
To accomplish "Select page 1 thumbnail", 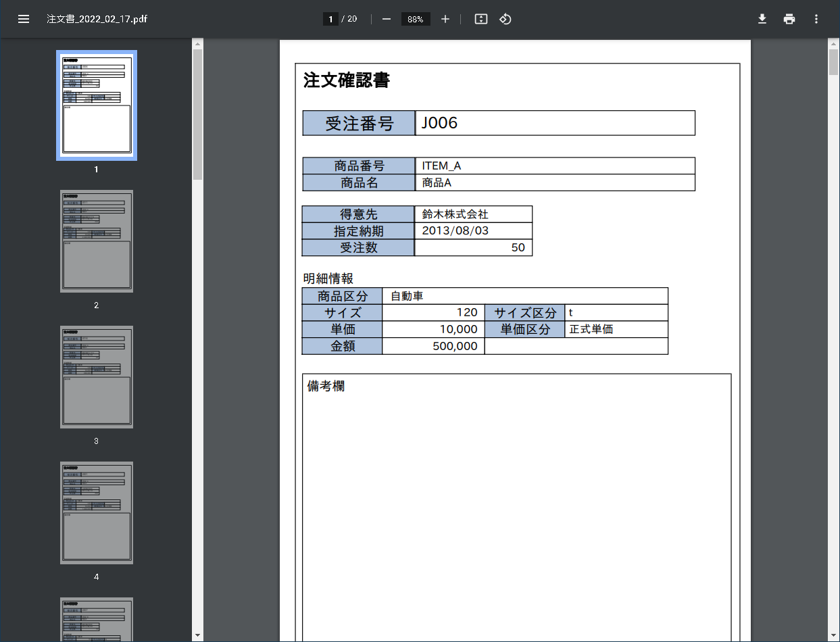I will (x=97, y=105).
